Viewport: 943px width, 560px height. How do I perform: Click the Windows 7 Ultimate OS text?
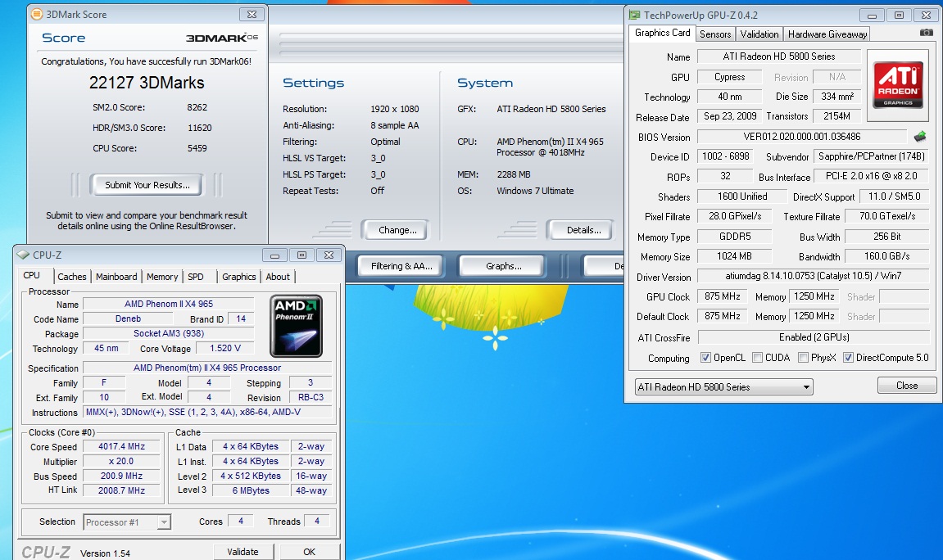tap(535, 191)
